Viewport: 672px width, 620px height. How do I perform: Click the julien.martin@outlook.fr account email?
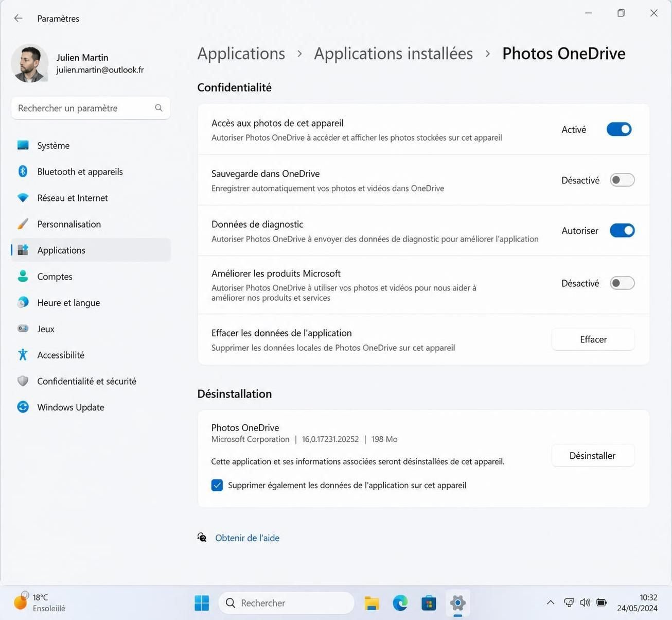click(x=100, y=70)
